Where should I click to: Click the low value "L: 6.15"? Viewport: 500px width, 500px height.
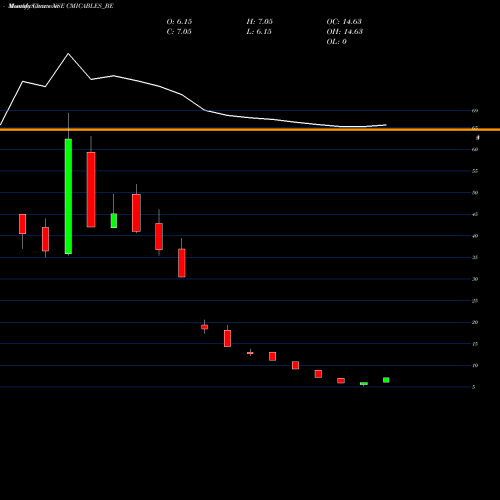(259, 31)
